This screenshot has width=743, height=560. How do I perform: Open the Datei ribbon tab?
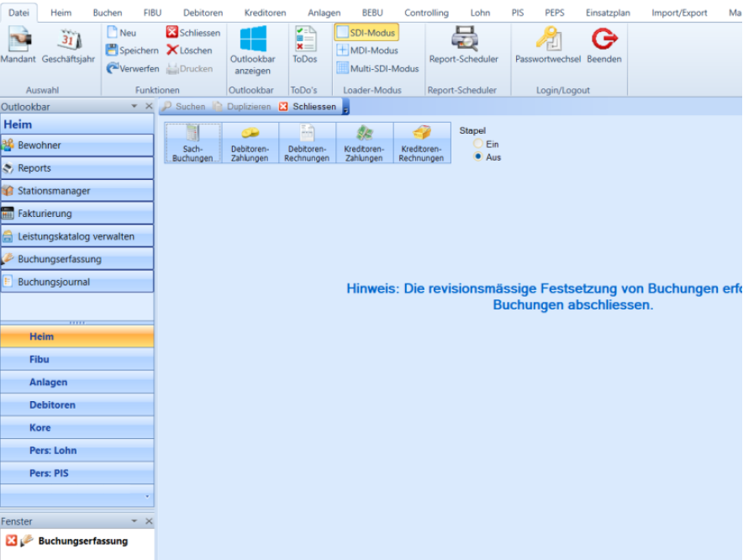[18, 13]
